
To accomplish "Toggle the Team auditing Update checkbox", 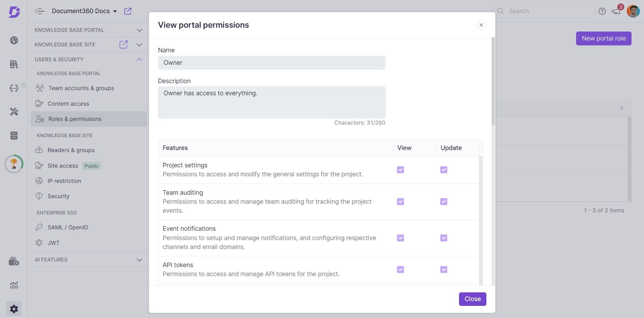I will coord(444,202).
